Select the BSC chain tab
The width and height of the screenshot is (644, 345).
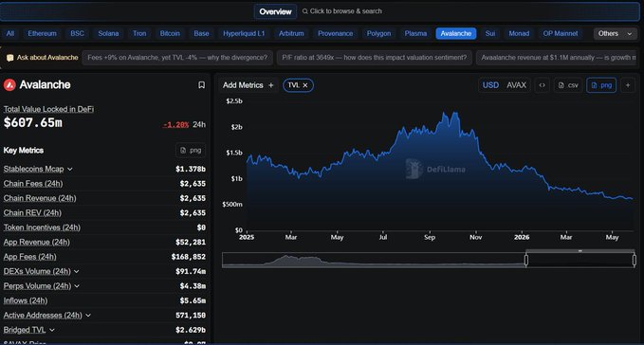(77, 33)
